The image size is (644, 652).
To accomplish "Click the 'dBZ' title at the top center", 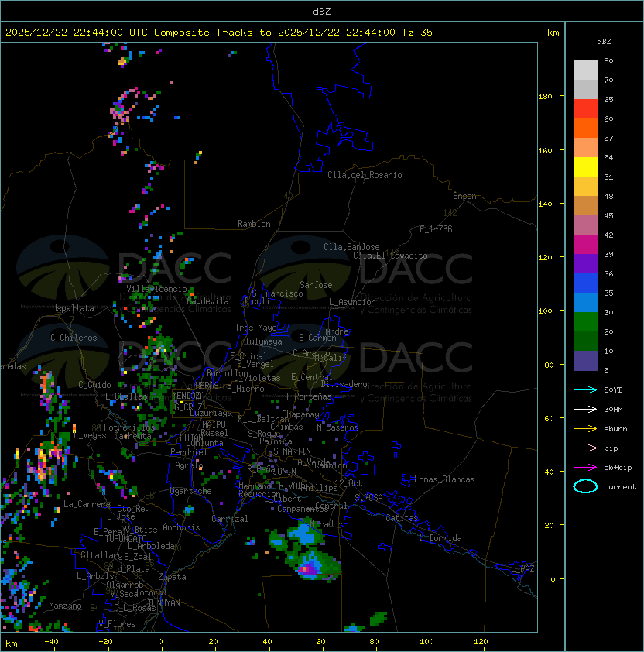I will [322, 12].
